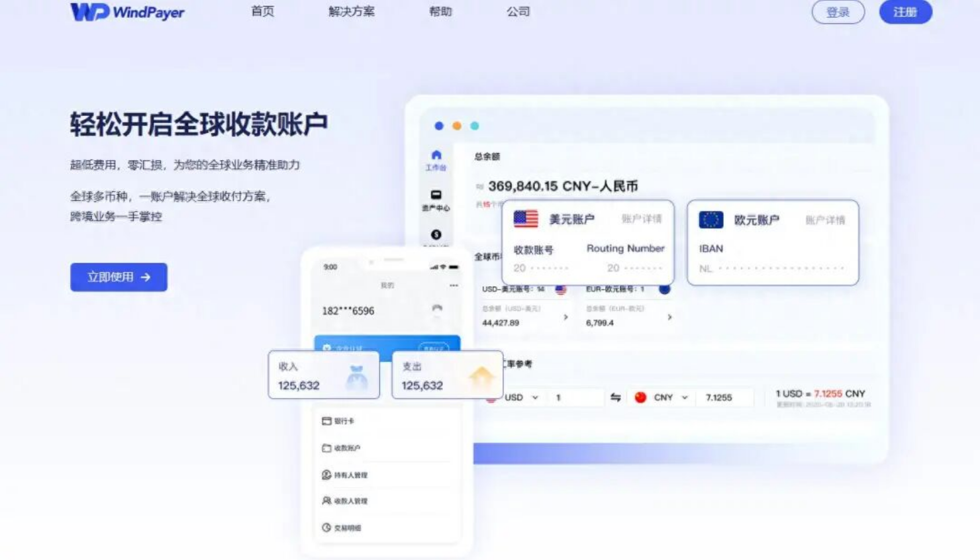Expand the USD-美元账号 row chevron
Screen dimensions: 980x560
(565, 317)
